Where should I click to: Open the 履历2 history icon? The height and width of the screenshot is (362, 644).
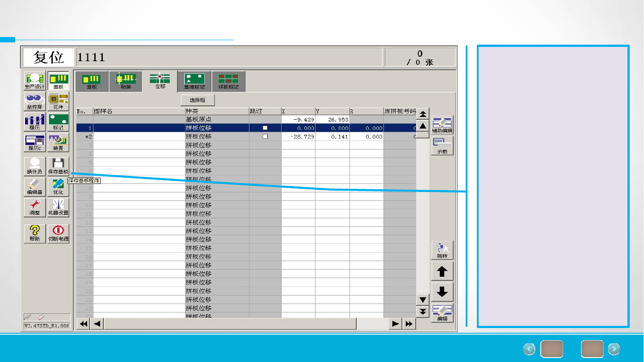[34, 142]
